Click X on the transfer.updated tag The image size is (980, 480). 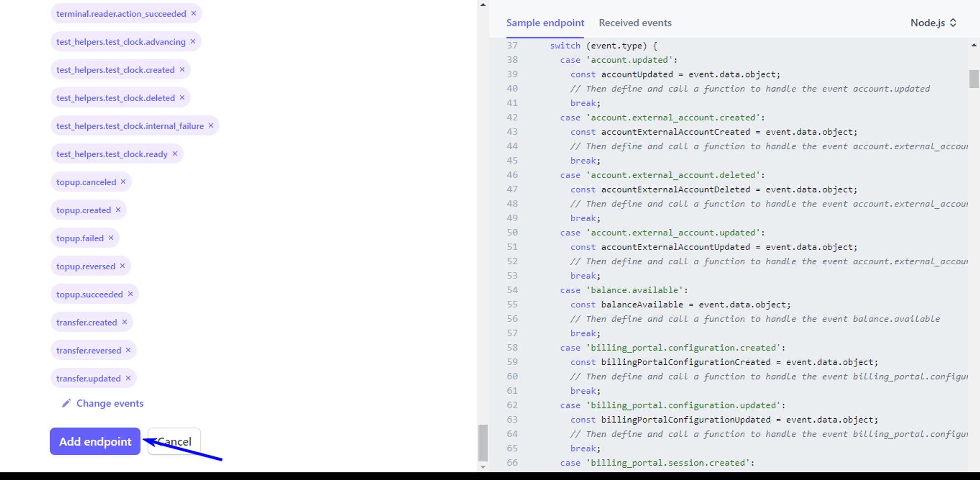128,378
